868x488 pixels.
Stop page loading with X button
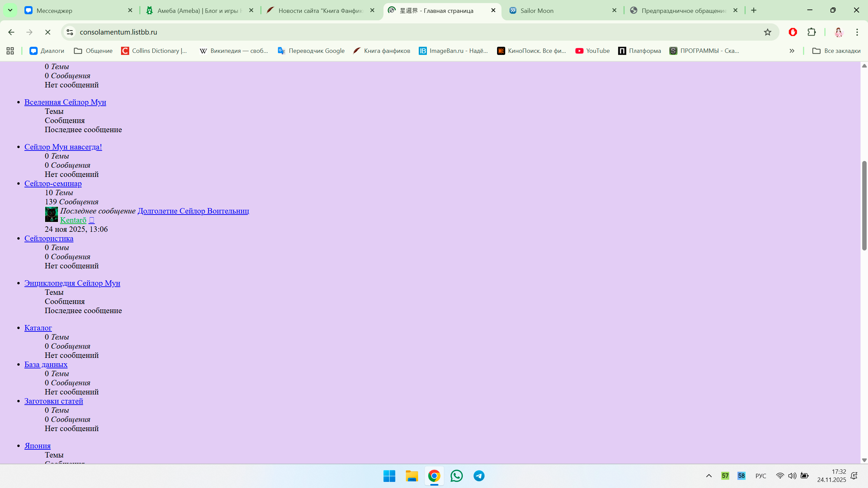click(x=48, y=32)
